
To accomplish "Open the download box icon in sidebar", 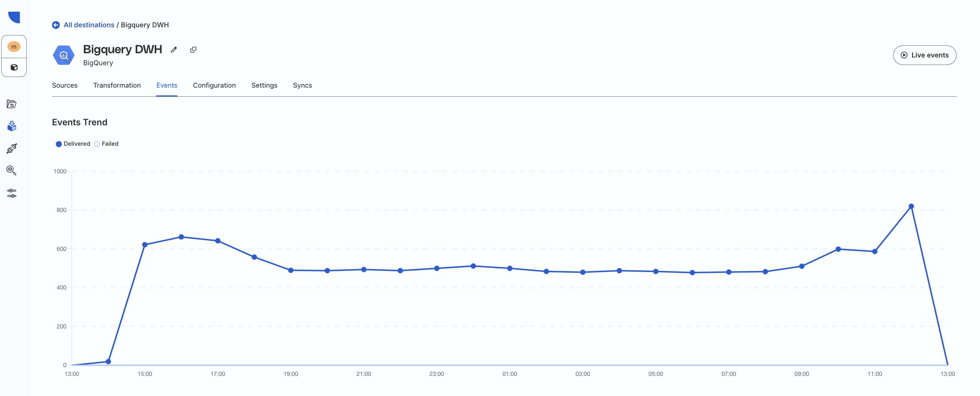I will tap(12, 126).
